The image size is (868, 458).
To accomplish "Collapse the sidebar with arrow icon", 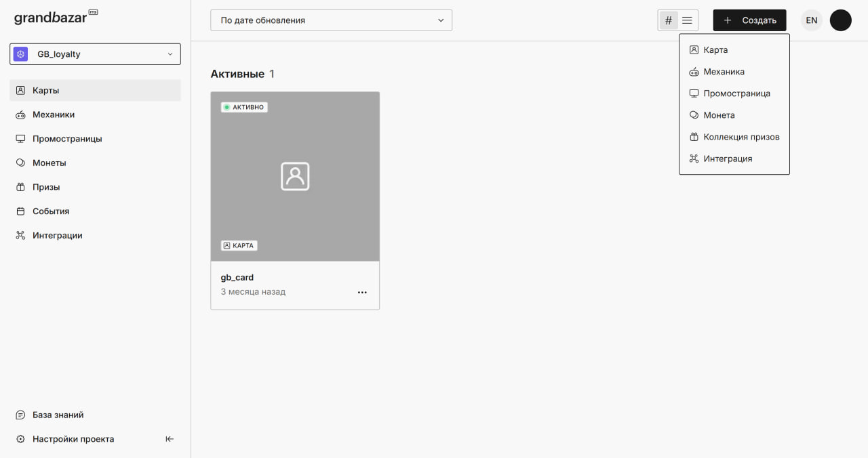I will click(x=170, y=439).
